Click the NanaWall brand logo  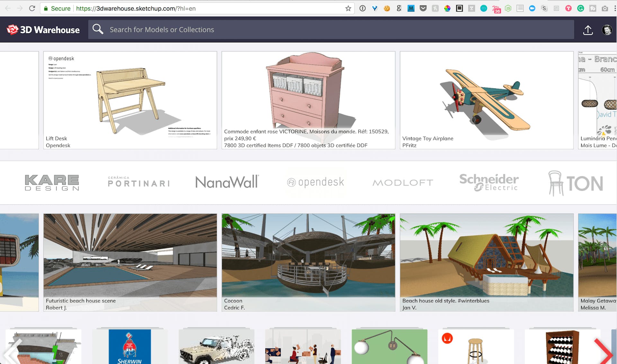coord(227,182)
